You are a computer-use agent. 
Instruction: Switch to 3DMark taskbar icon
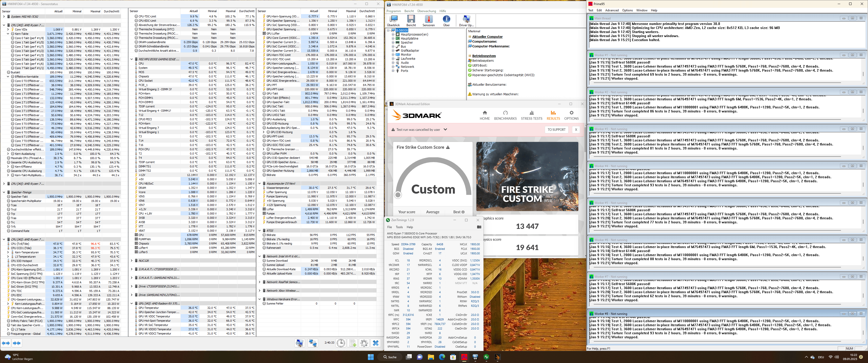click(x=497, y=357)
